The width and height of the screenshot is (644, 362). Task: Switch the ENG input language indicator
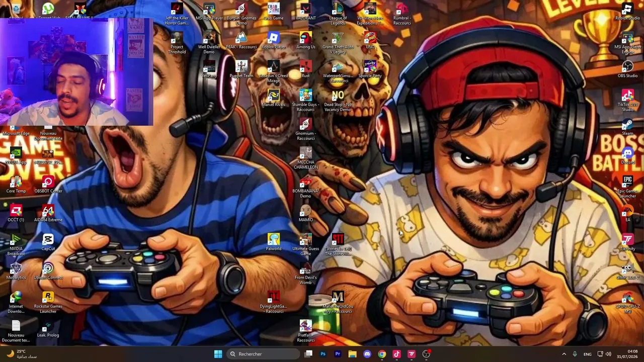tap(587, 354)
